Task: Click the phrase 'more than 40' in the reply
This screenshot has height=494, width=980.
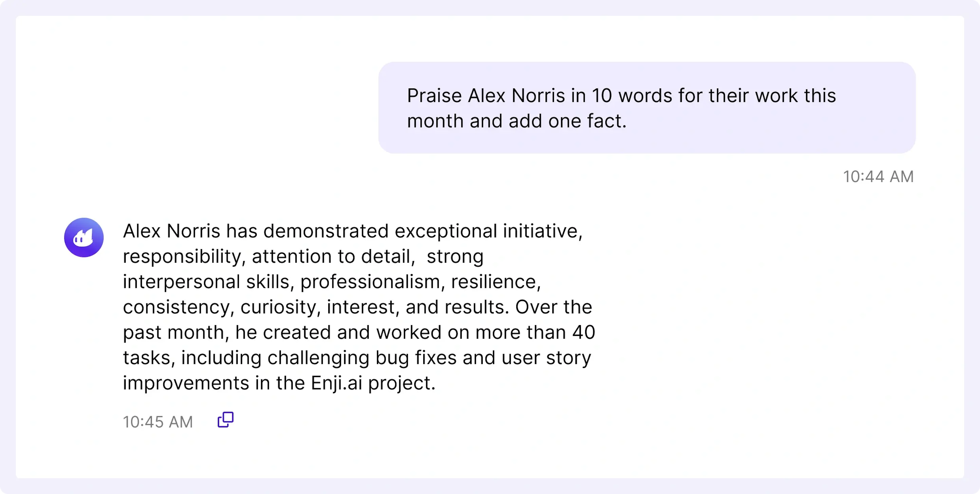Action: (535, 332)
